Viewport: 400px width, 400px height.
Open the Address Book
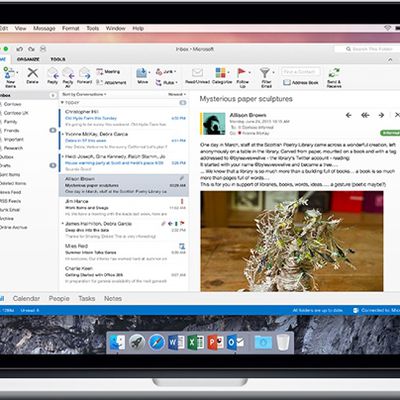301,82
